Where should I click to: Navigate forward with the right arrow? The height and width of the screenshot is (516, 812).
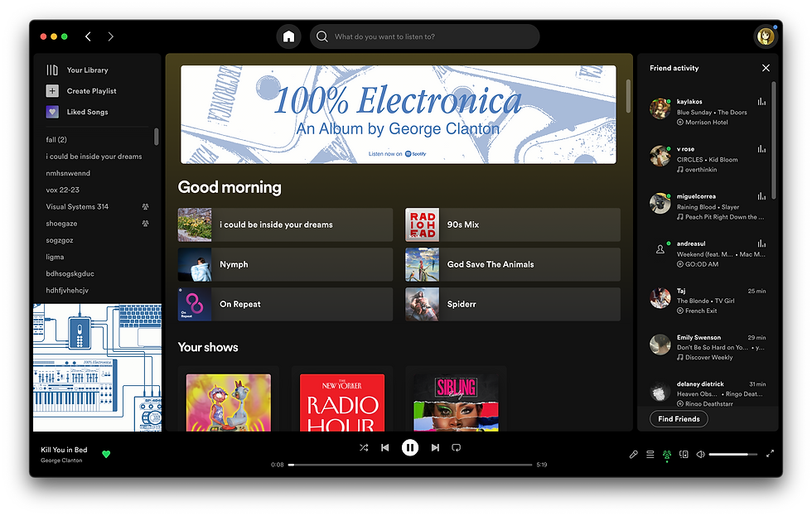(110, 36)
